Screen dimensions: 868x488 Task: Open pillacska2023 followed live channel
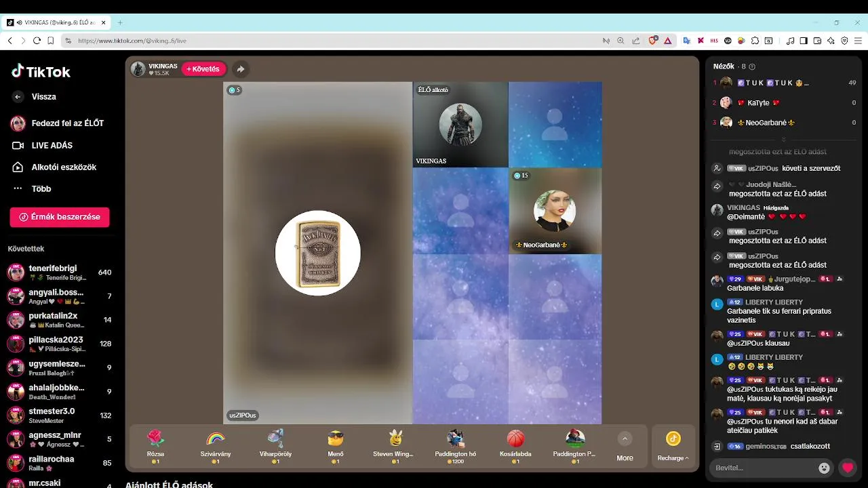tap(59, 344)
